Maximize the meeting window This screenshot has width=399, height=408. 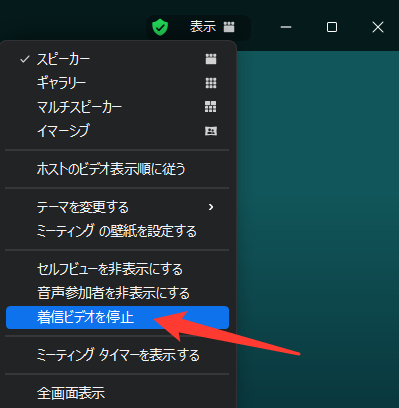click(x=332, y=27)
